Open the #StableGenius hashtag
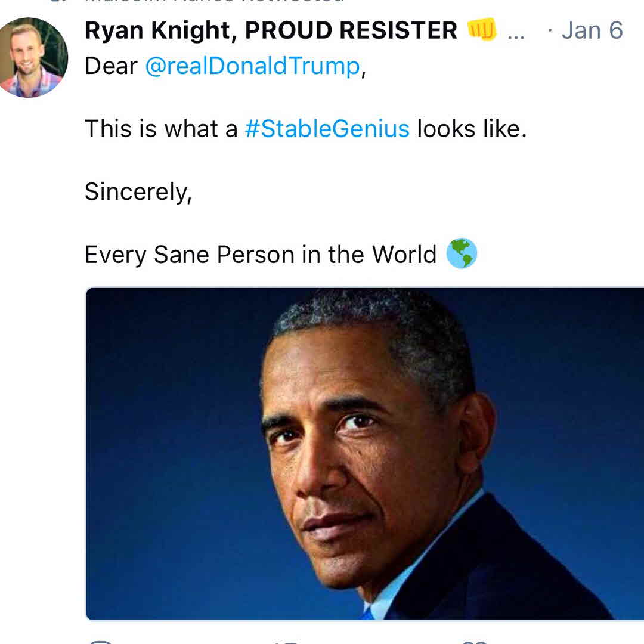644x644 pixels. tap(327, 128)
